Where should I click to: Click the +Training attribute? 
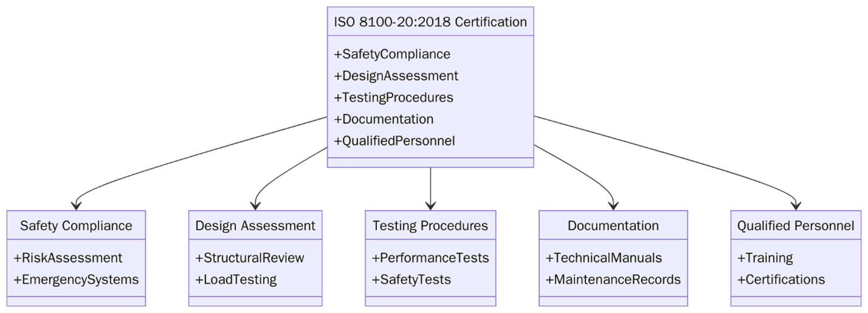(x=765, y=258)
